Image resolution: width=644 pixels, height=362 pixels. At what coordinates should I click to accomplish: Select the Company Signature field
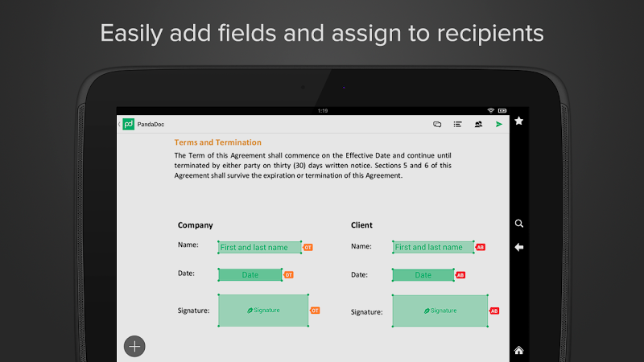(x=263, y=310)
